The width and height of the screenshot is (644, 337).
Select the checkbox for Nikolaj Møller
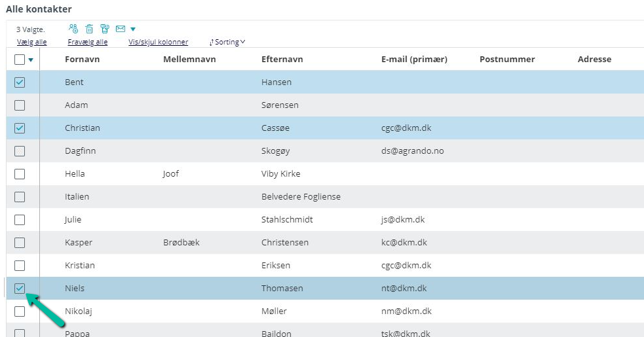click(x=20, y=311)
